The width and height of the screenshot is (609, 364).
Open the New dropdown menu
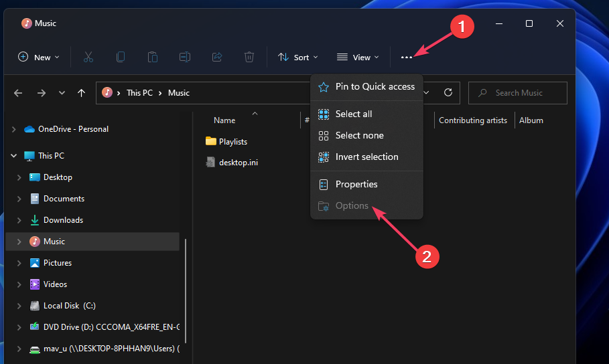click(39, 58)
